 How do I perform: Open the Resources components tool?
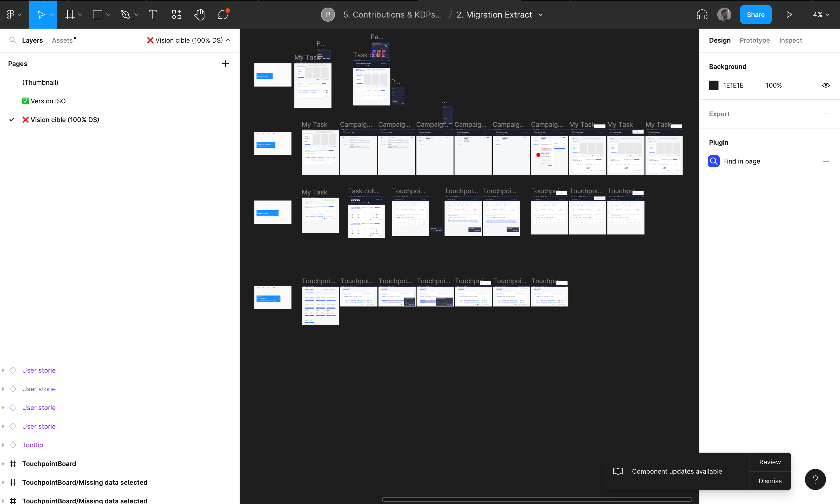[176, 15]
